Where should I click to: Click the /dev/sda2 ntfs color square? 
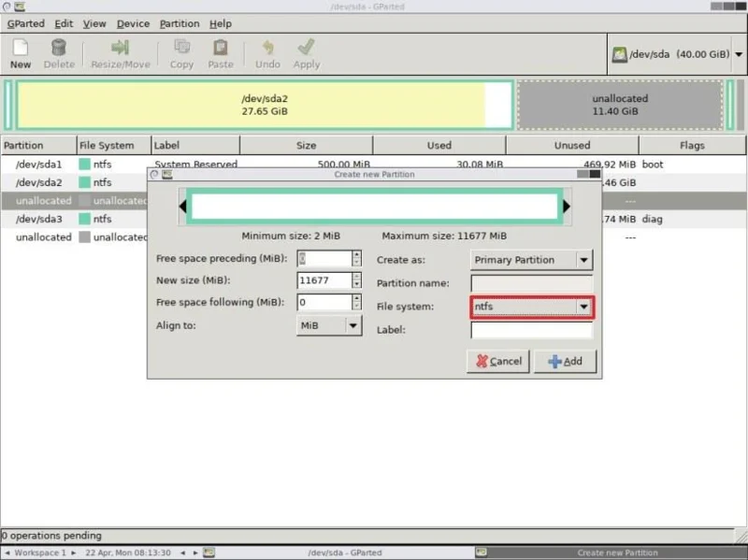pyautogui.click(x=84, y=182)
